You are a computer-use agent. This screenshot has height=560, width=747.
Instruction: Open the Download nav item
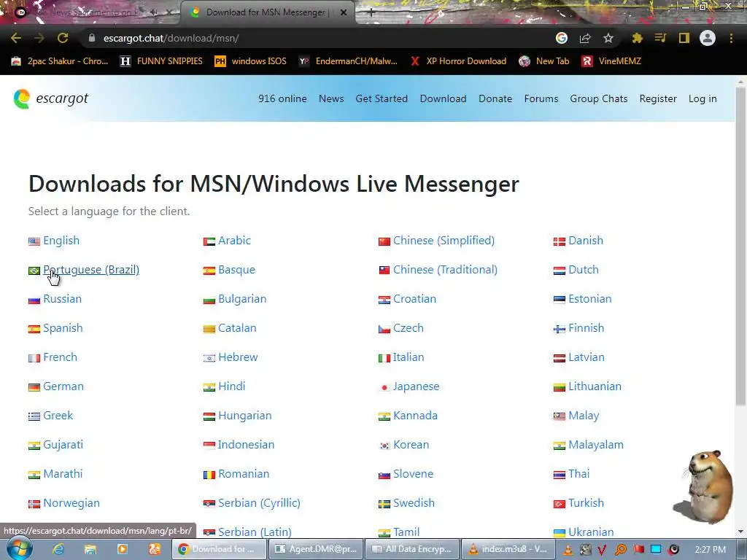443,98
